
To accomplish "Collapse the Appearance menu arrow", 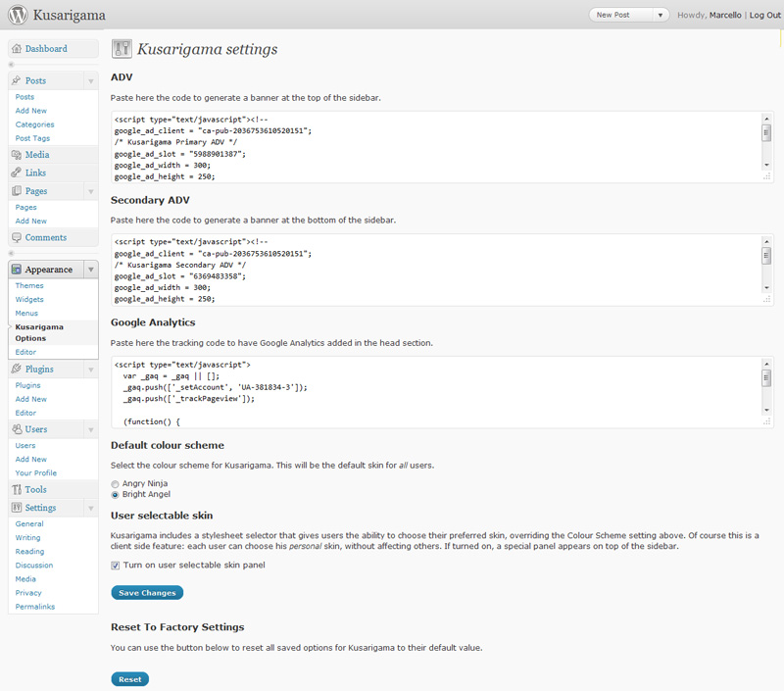I will [x=91, y=270].
